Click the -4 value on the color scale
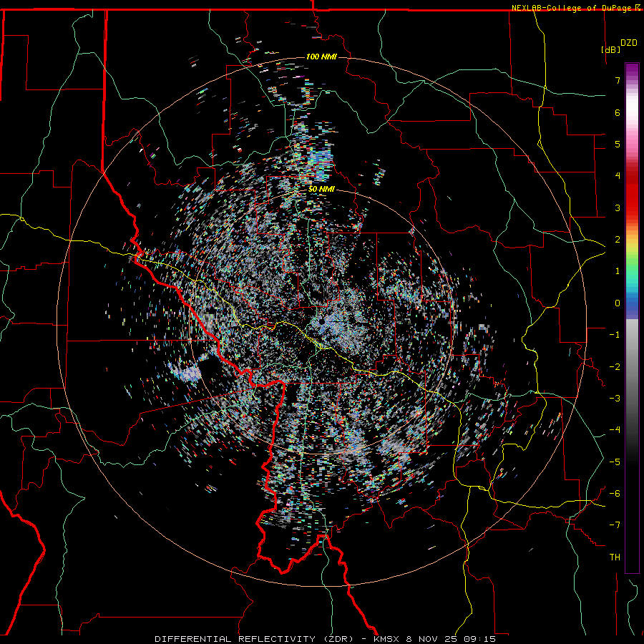This screenshot has width=644, height=644. (x=615, y=430)
